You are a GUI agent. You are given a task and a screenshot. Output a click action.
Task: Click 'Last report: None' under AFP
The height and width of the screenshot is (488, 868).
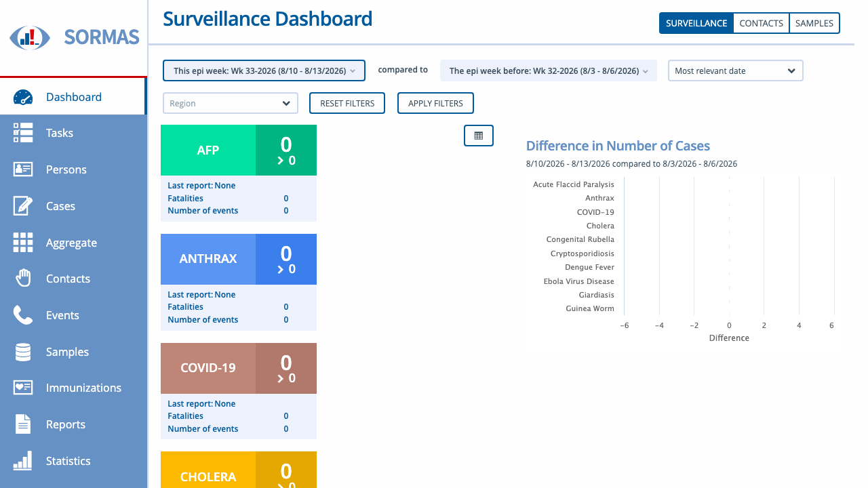point(201,186)
